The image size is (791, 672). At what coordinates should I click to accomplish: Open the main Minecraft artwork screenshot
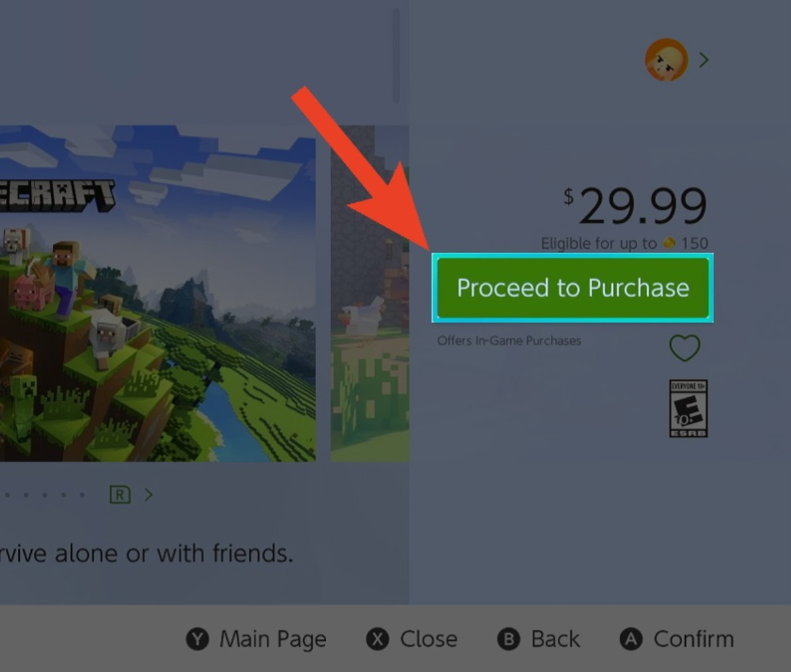(x=158, y=294)
